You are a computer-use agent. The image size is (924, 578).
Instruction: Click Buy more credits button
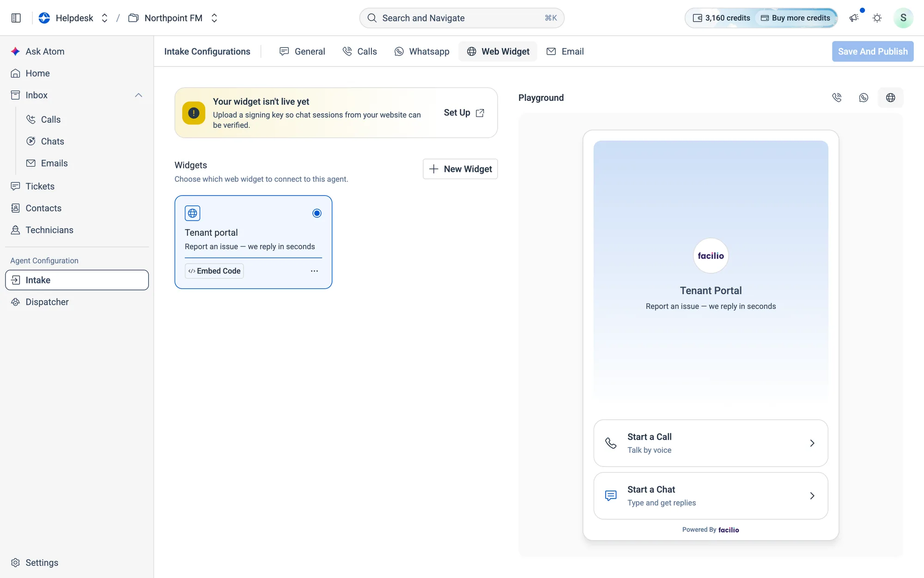796,18
